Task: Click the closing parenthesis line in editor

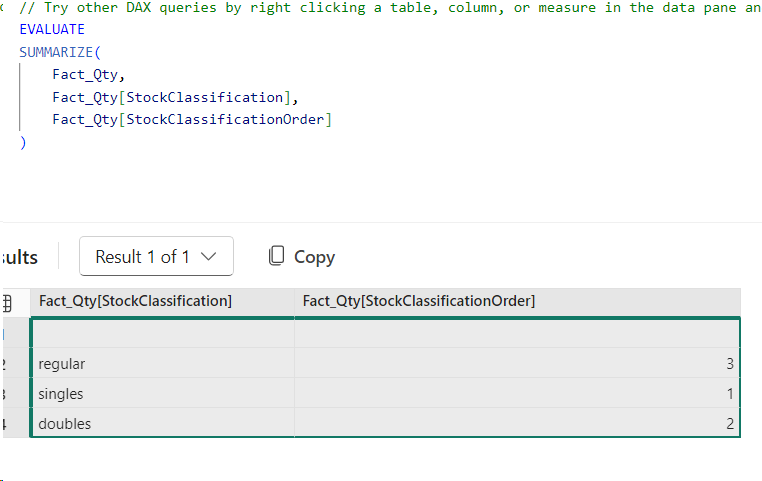Action: 22,142
